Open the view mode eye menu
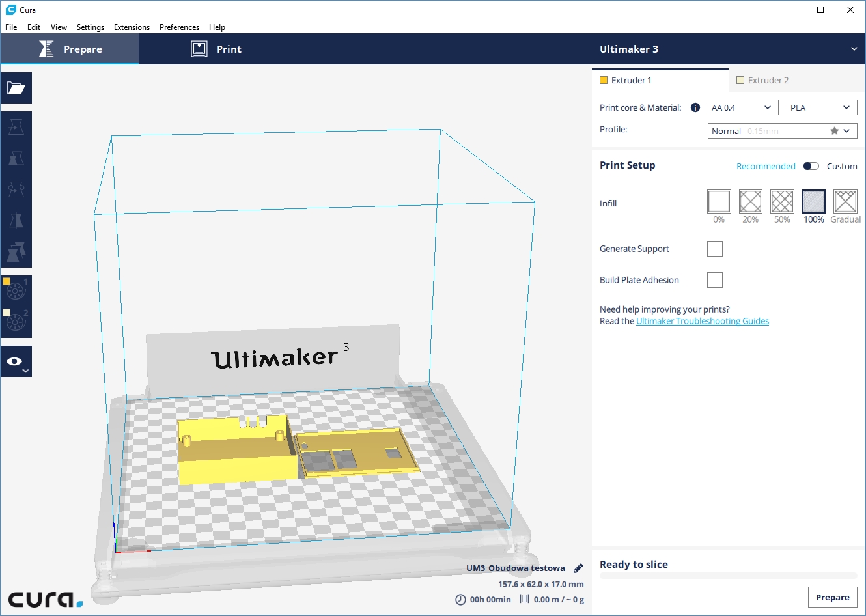866x616 pixels. click(16, 361)
